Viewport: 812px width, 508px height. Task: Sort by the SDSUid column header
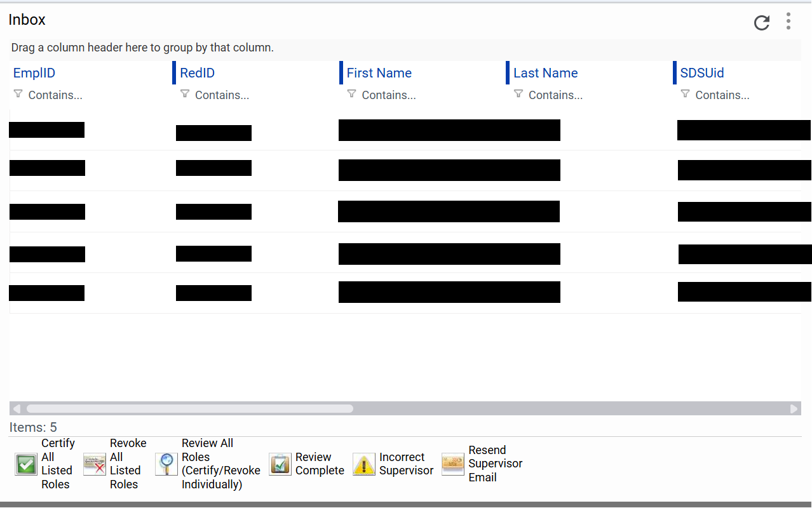click(701, 73)
